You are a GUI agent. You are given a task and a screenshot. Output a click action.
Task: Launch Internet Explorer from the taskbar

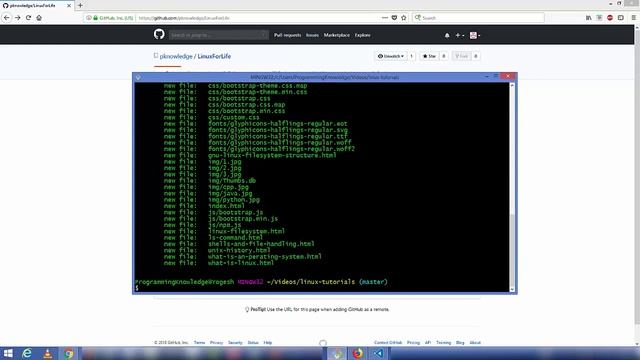[x=27, y=353]
